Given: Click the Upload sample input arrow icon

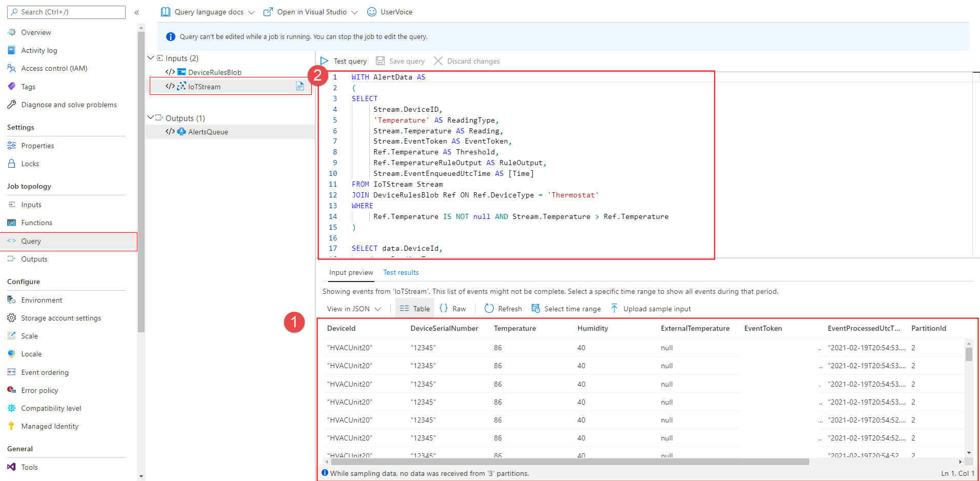Looking at the screenshot, I should coord(614,309).
